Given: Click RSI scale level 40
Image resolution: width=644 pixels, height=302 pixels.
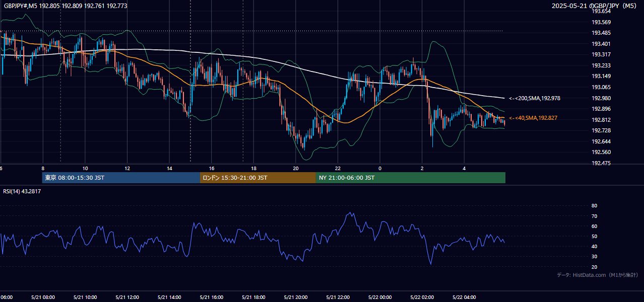Looking at the screenshot, I should pos(595,246).
